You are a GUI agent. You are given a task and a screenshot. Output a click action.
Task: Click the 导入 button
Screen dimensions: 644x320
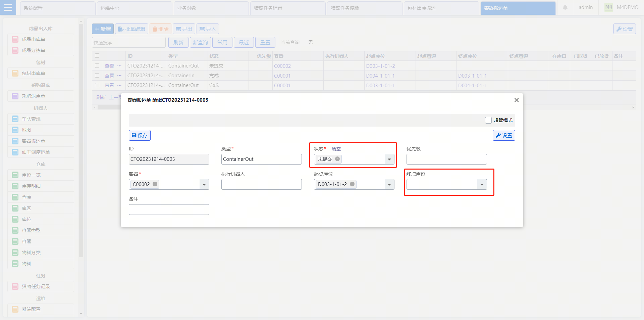click(208, 29)
